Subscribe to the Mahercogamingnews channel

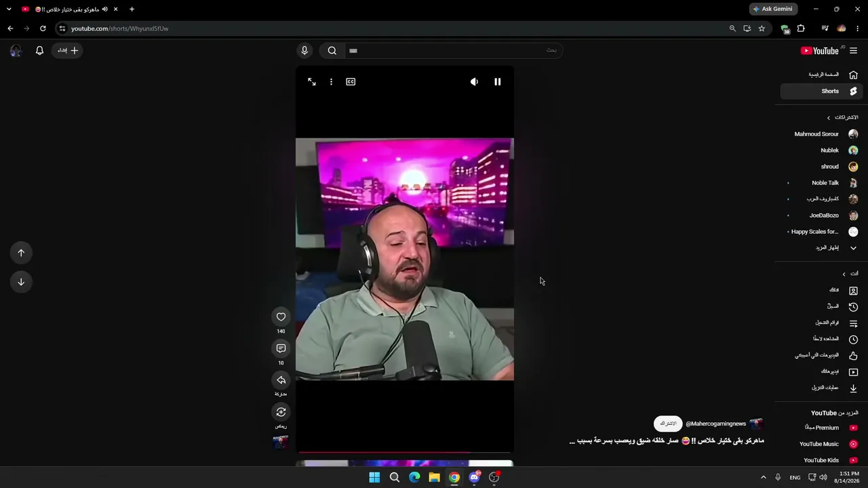click(668, 424)
